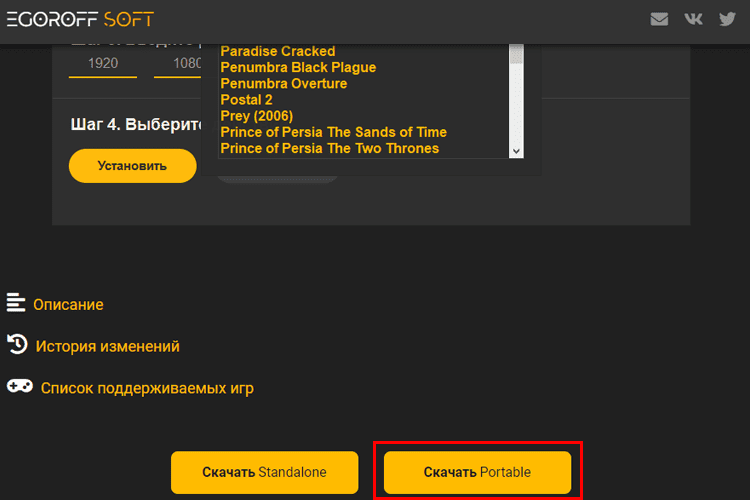Click the game list scroll-down arrow

pos(516,151)
